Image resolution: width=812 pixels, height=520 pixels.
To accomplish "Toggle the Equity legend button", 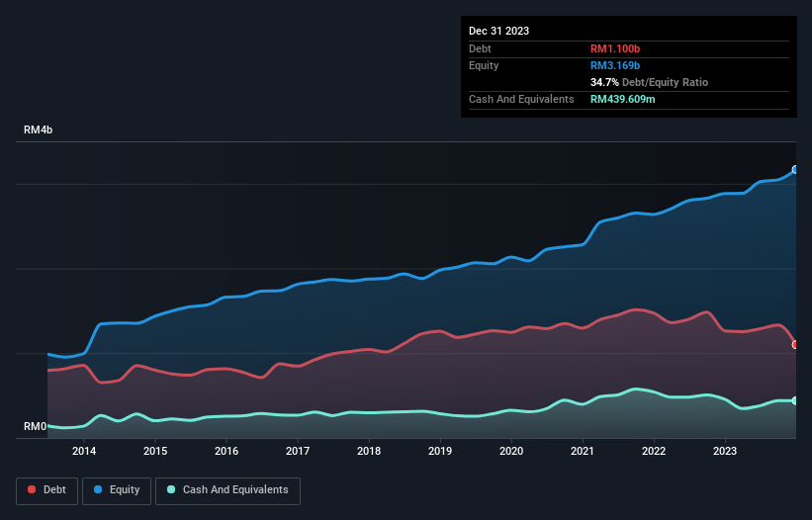I will pos(117,490).
